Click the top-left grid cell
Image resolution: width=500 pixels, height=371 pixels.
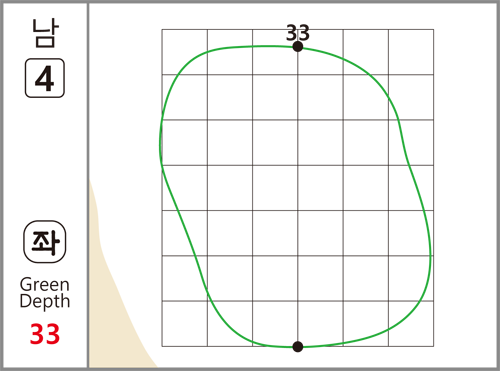pyautogui.click(x=185, y=52)
